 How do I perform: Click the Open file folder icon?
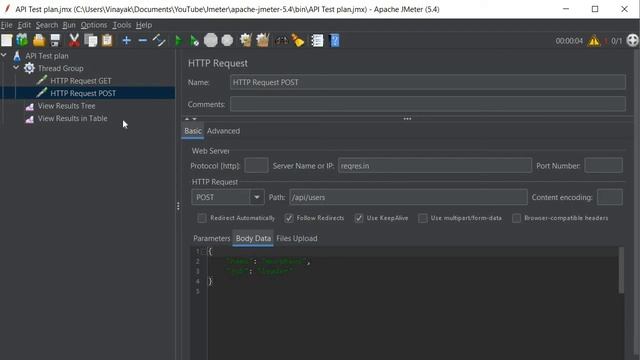point(39,40)
